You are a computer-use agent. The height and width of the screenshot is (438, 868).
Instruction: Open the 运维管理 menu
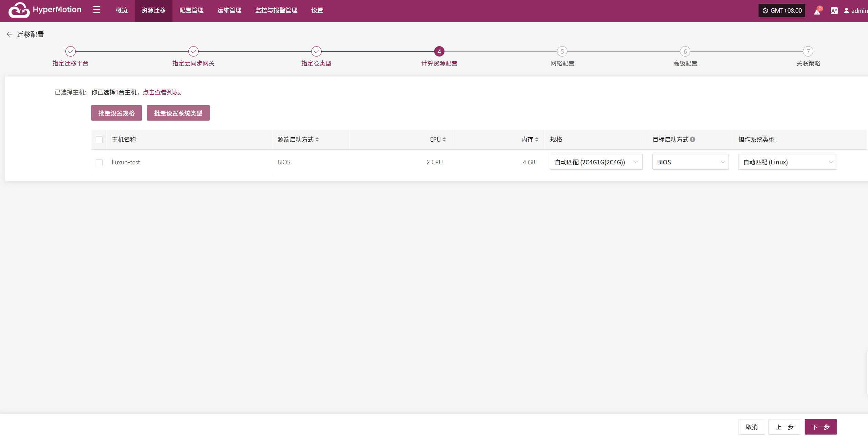(x=229, y=11)
